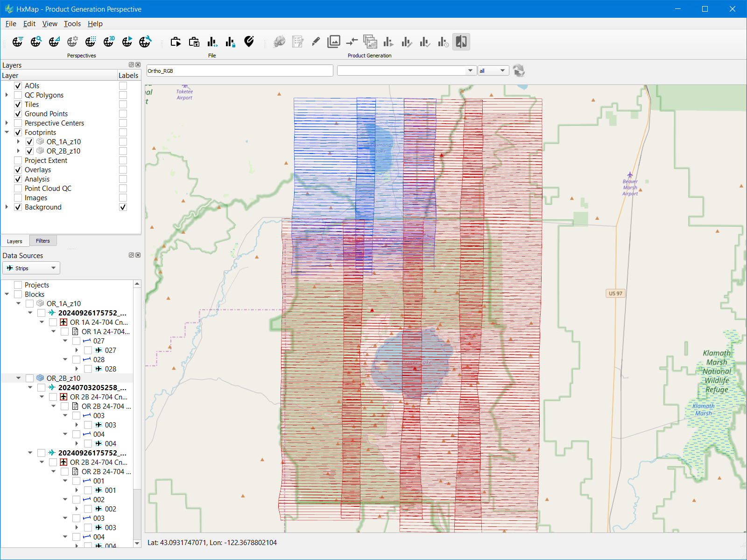Collapse the OR_2B_z10 block in Data Sources

[19, 378]
